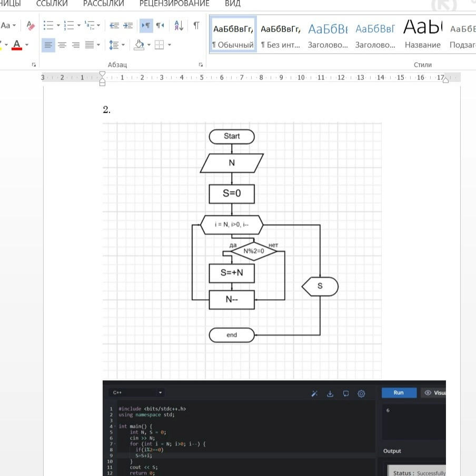
Task: Switch to the РЕЦЕНЗИРОВАНИЕ tab
Action: pos(174,4)
